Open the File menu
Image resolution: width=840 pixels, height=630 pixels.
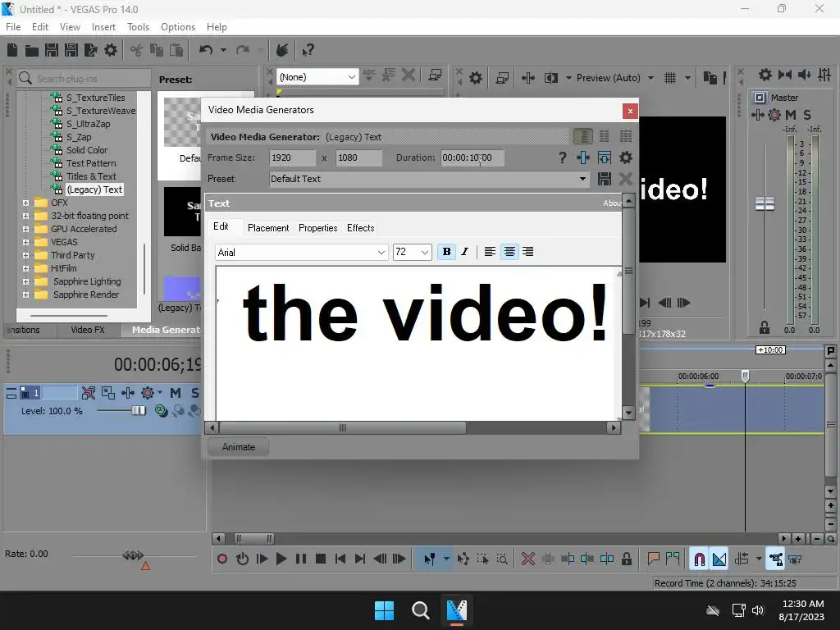tap(13, 27)
